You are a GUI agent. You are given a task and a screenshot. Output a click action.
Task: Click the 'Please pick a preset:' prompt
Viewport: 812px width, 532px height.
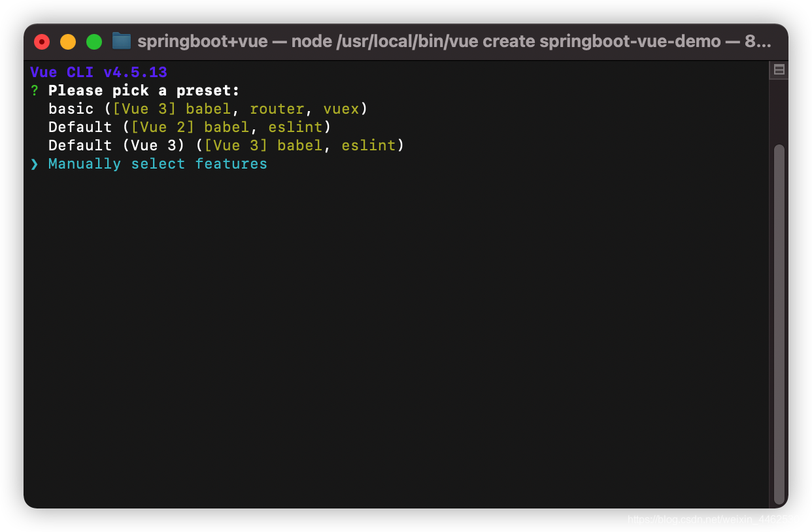point(144,90)
